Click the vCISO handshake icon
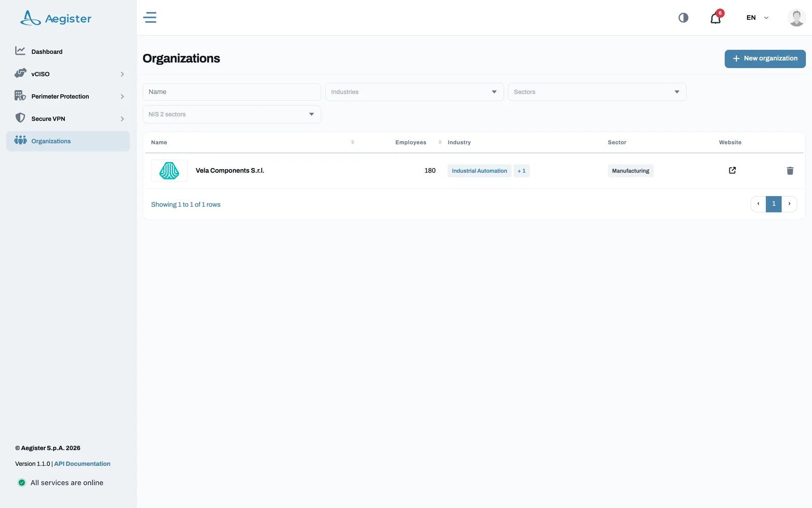 point(20,73)
